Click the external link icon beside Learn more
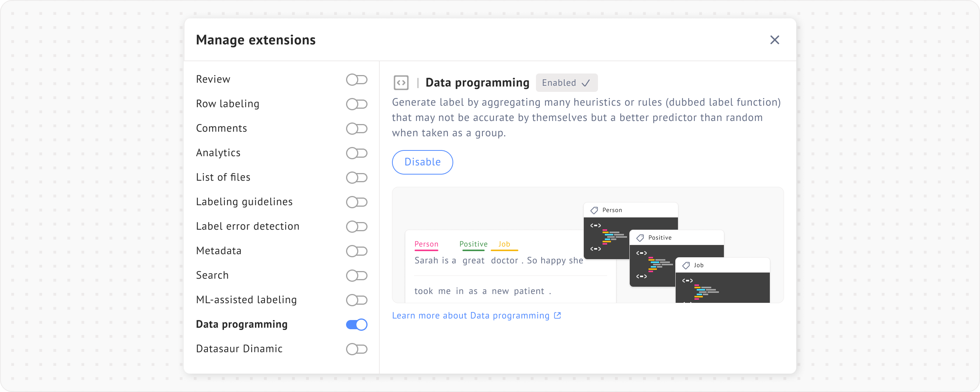 [558, 315]
